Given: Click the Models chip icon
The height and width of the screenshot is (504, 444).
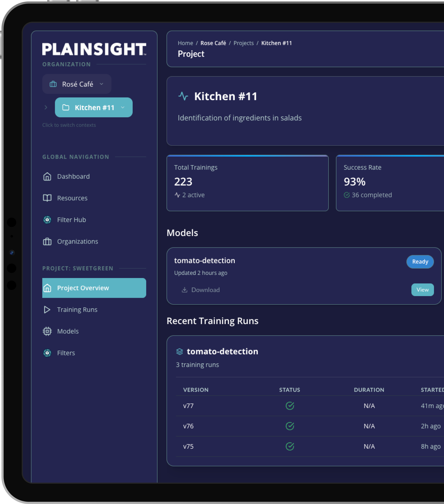Looking at the screenshot, I should 47,331.
